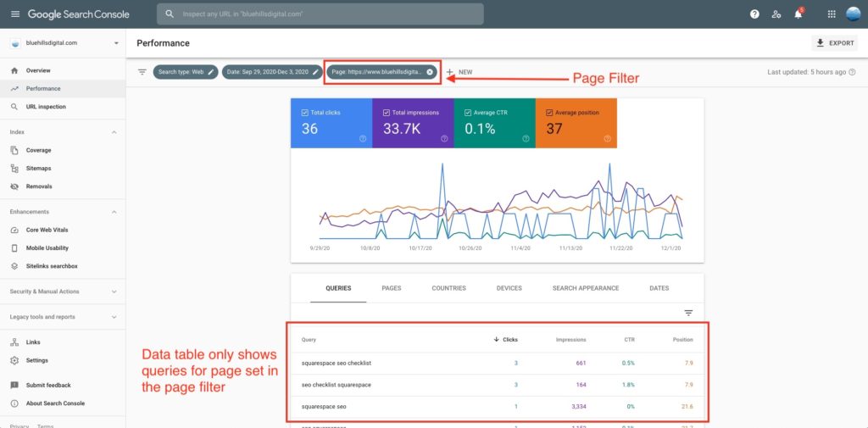Collapse the Enhancements section

pyautogui.click(x=114, y=212)
